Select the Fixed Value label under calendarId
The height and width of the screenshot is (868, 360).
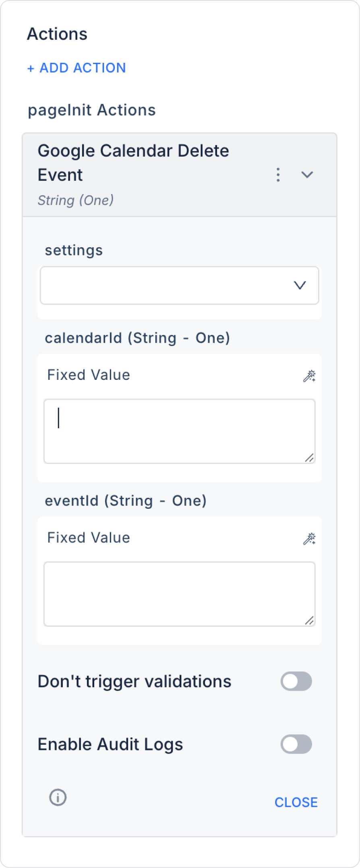pos(89,375)
